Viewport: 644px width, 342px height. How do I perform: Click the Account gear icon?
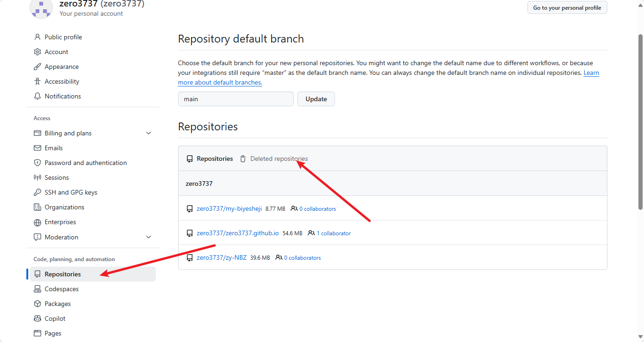click(37, 52)
